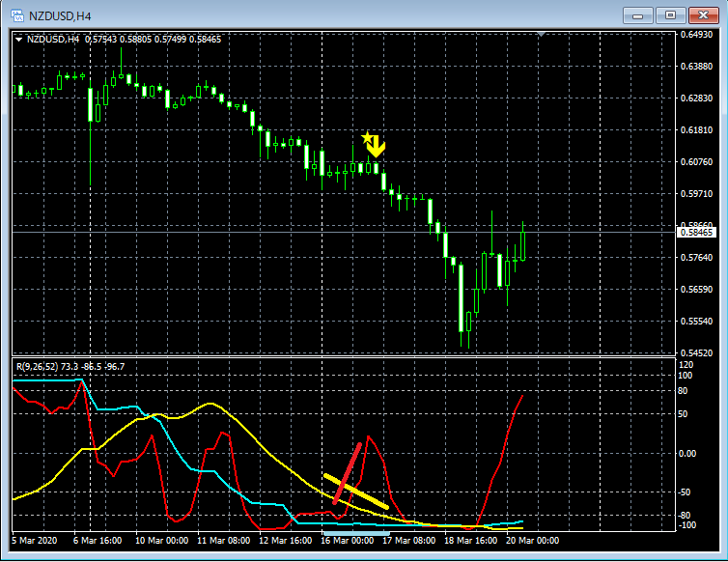Click the indicator scale value -50

[x=685, y=492]
